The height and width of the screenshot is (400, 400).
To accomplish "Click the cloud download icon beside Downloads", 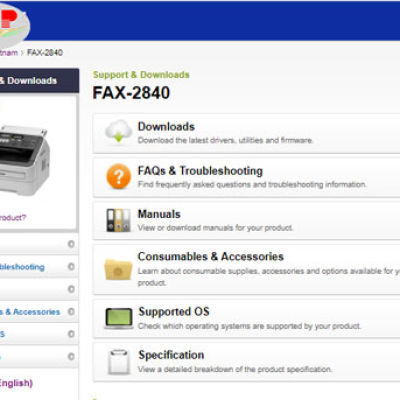I will (x=119, y=132).
